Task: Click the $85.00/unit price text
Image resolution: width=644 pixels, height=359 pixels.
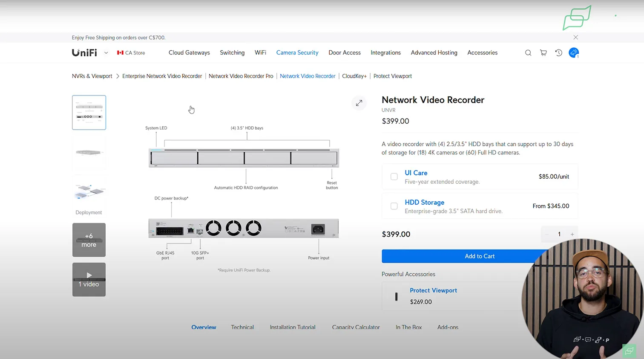Action: tap(554, 177)
